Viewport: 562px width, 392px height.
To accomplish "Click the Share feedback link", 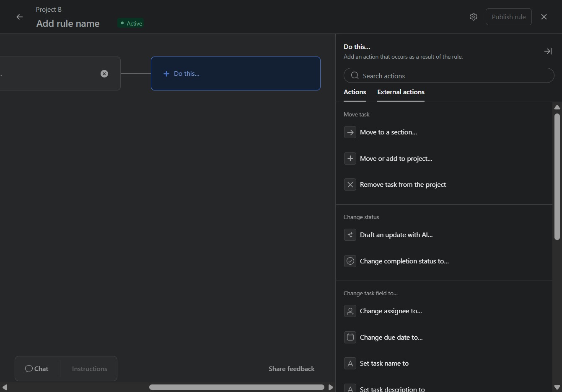I will click(291, 369).
